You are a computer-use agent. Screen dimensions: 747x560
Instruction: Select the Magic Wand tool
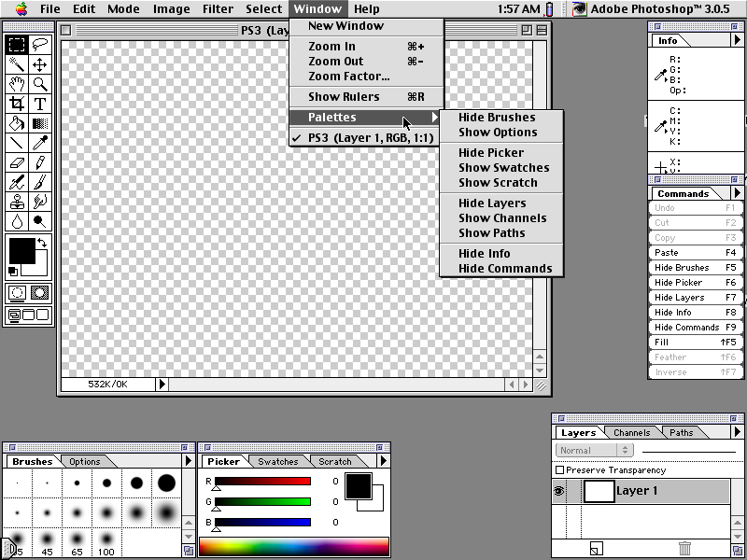point(17,64)
